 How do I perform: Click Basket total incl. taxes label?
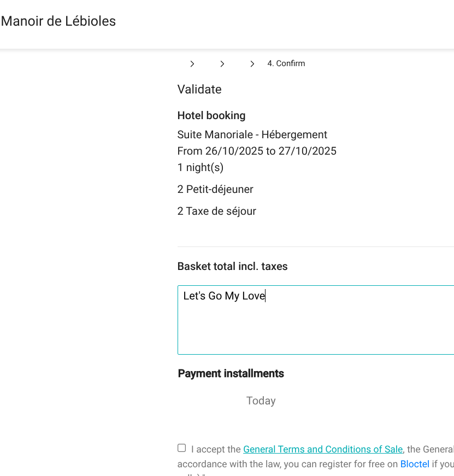click(232, 266)
